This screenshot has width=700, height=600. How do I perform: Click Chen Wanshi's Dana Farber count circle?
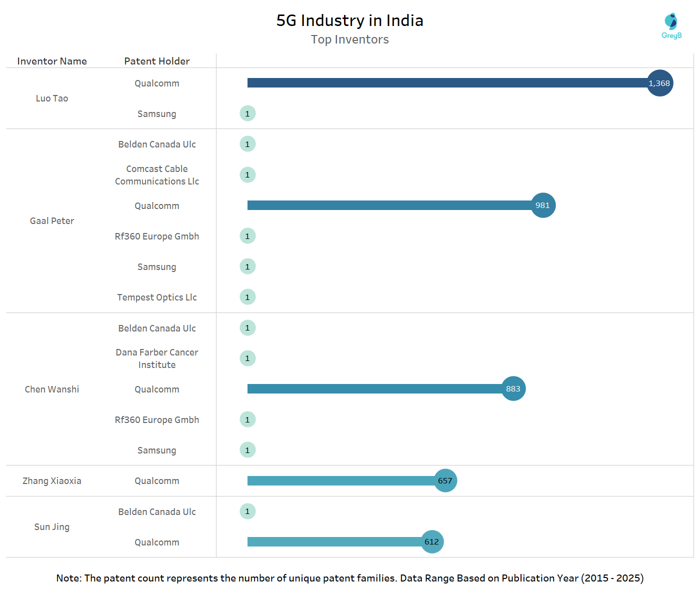click(x=247, y=358)
